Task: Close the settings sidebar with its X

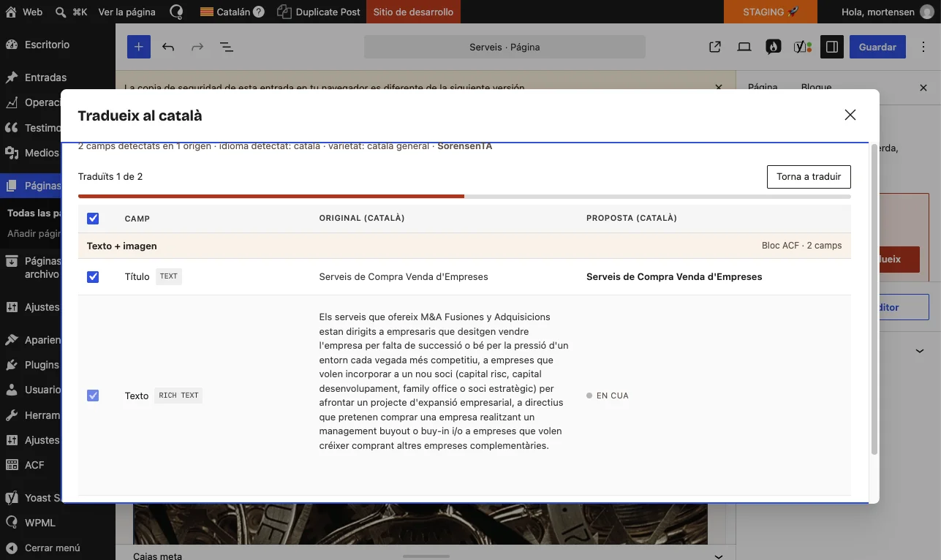Action: point(923,88)
